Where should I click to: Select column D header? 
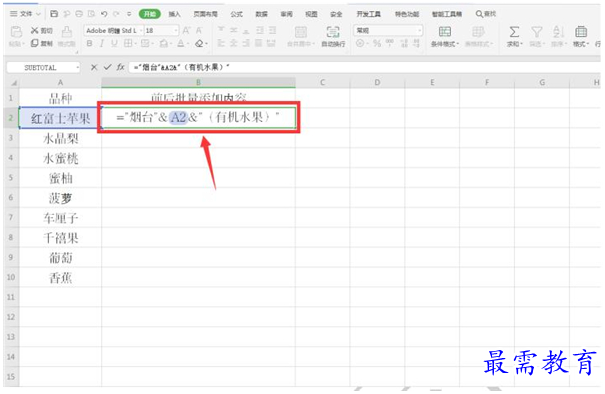(377, 82)
